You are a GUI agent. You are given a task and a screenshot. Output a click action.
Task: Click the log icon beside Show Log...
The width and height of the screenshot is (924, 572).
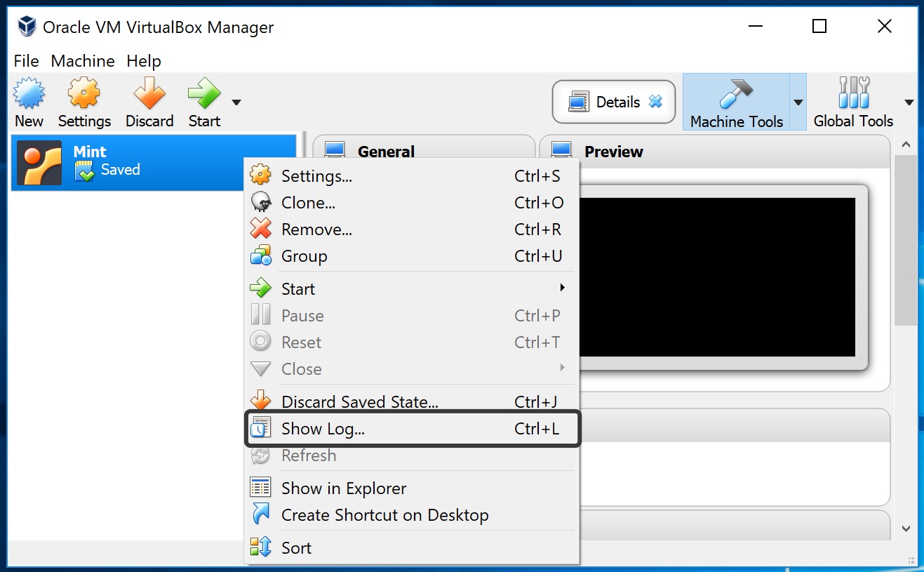coord(260,427)
